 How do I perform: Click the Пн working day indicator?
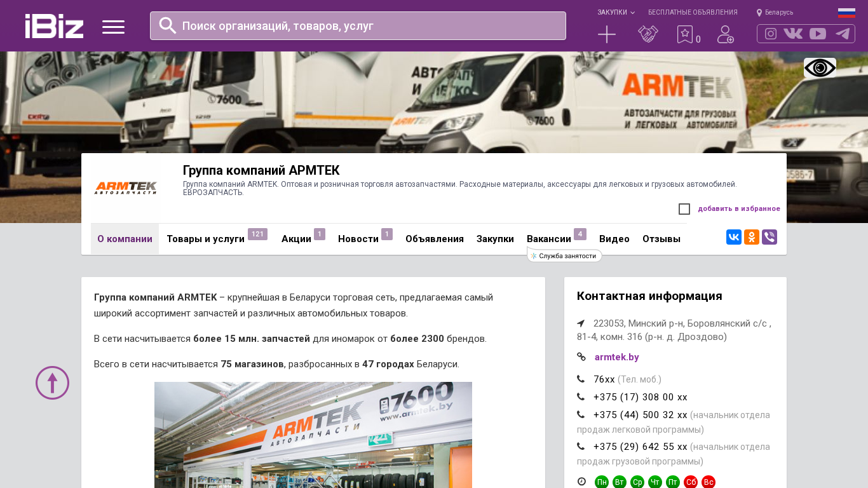click(x=602, y=482)
